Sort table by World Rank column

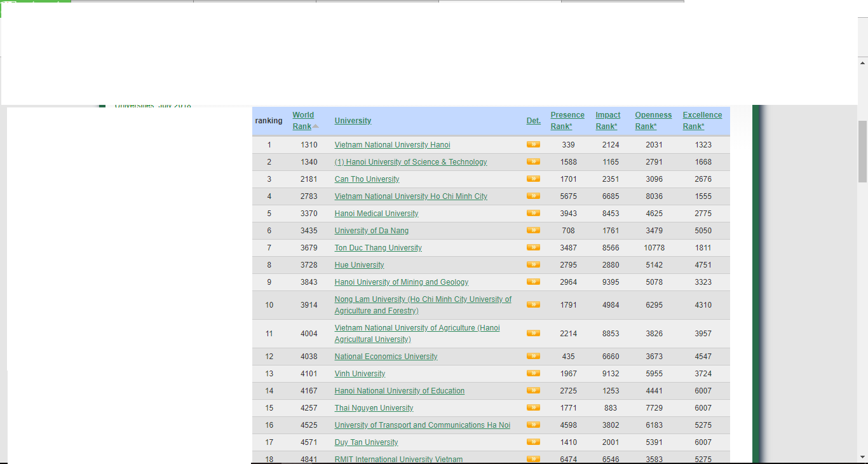(303, 121)
